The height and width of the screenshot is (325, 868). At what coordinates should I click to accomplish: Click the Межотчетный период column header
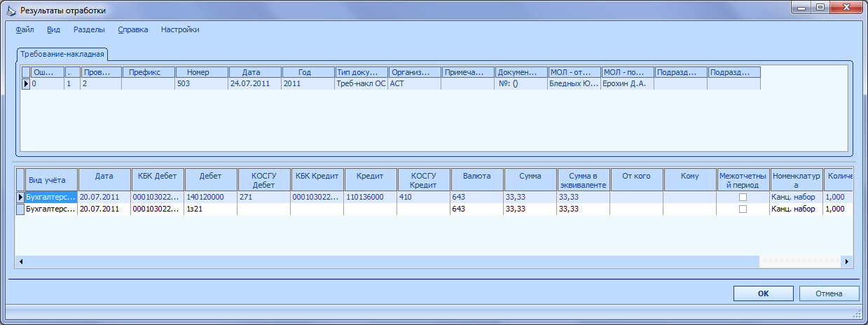pos(743,180)
